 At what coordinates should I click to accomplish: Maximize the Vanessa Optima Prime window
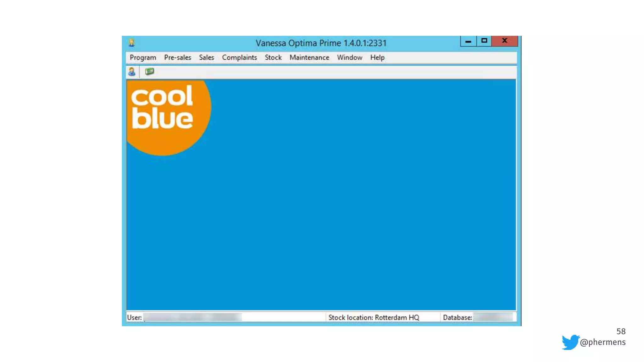point(484,41)
